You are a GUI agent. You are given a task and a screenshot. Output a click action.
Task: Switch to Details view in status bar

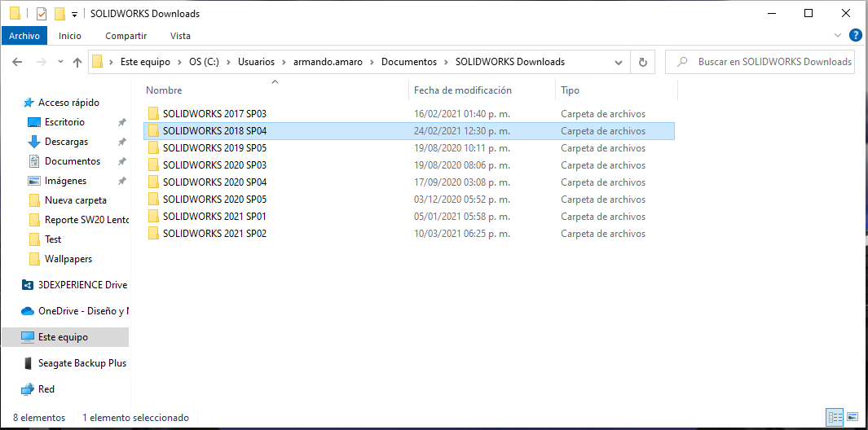tap(835, 418)
